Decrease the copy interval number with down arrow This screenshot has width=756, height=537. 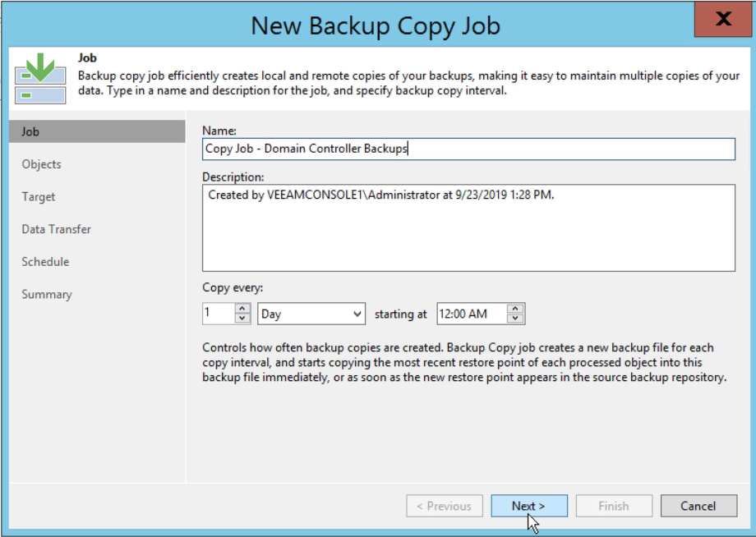(x=242, y=319)
